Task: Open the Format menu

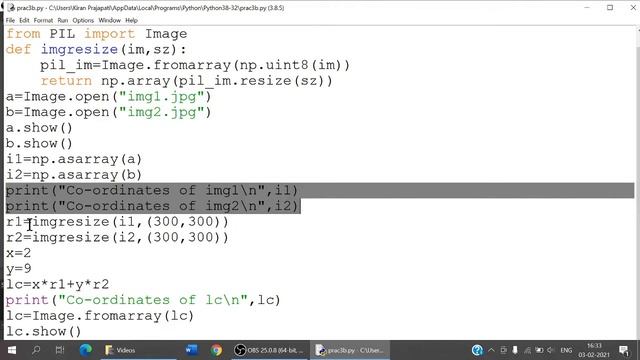Action: tap(43, 20)
